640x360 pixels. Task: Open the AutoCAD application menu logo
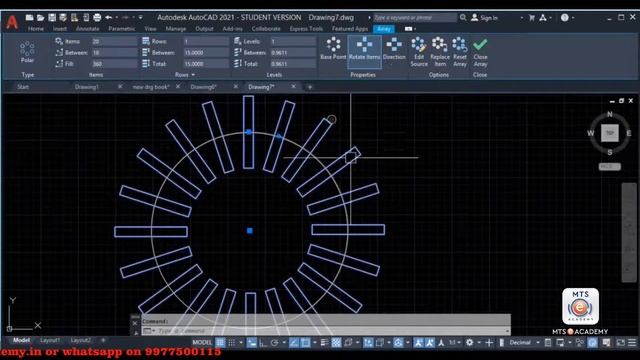click(12, 22)
